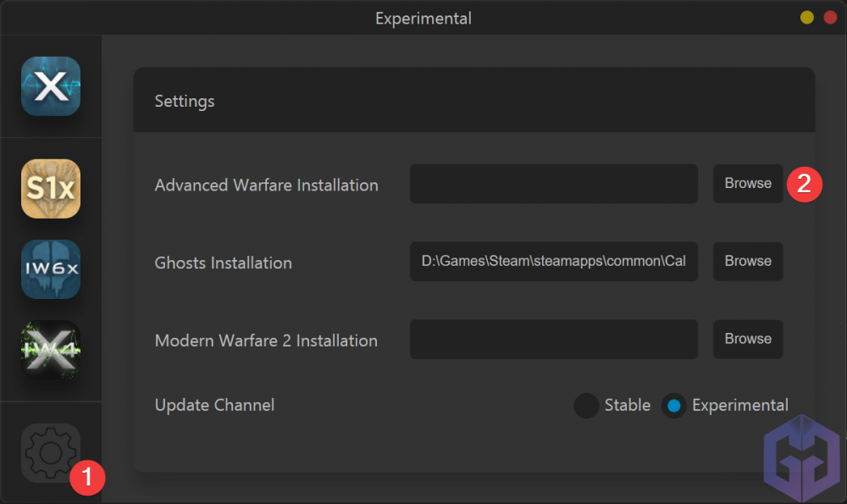Click the Settings panel header
The width and height of the screenshot is (847, 504).
pyautogui.click(x=185, y=101)
